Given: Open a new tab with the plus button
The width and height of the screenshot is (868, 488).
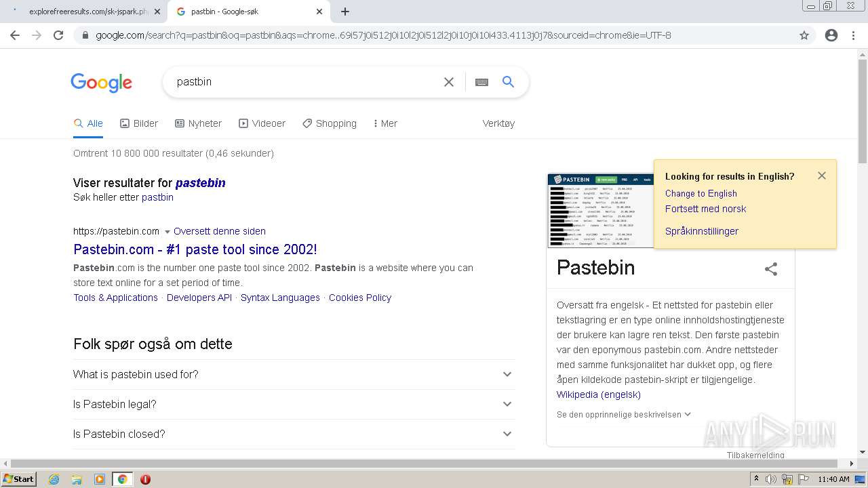Looking at the screenshot, I should click(x=345, y=12).
